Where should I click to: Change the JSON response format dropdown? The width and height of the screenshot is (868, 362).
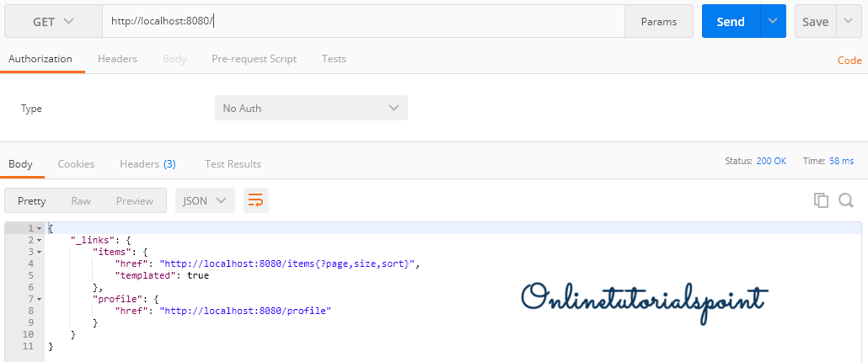coord(205,200)
